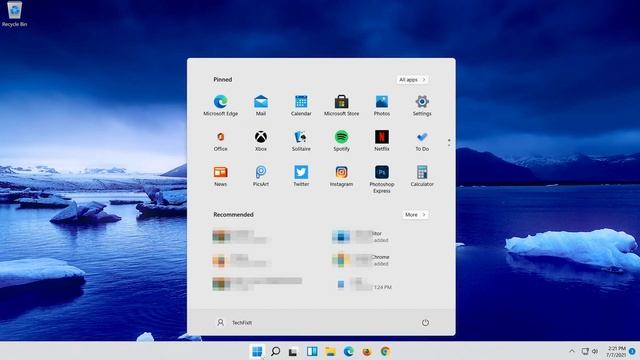The height and width of the screenshot is (360, 640).
Task: Open the recommended item dated 1:24 PM
Action: coord(362,284)
